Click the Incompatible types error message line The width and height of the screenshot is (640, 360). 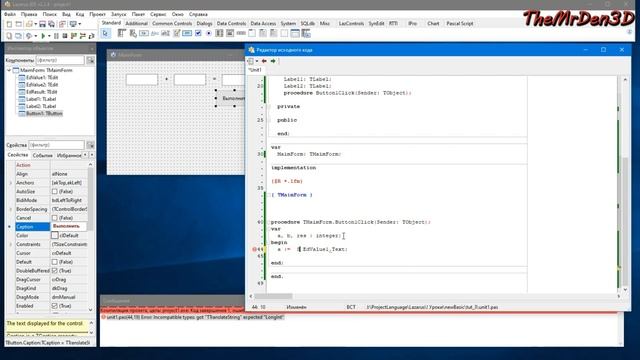point(193,318)
